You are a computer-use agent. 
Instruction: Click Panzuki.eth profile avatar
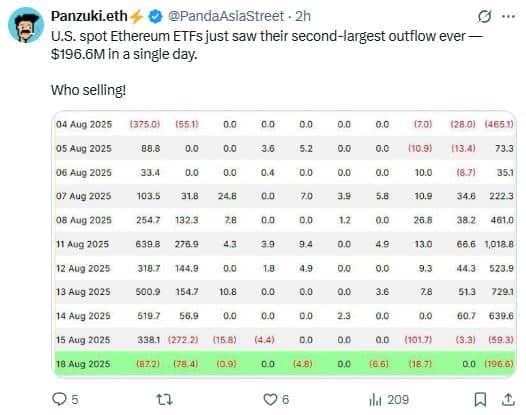click(26, 25)
